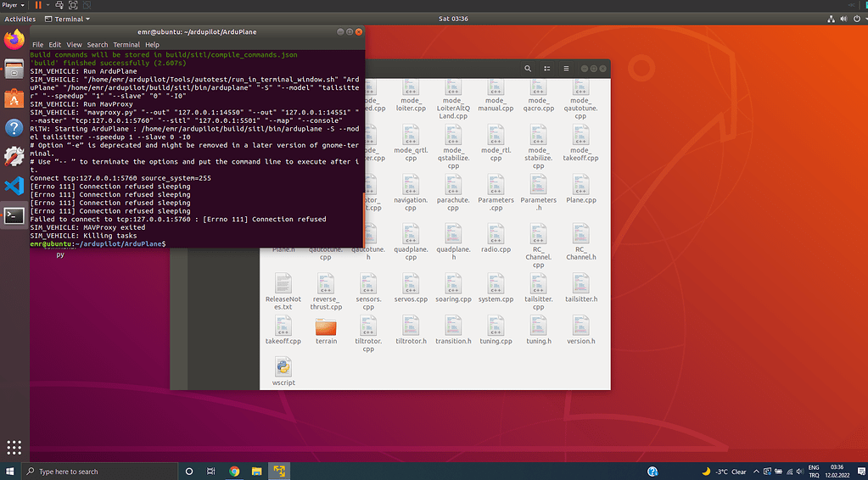Open the terminal's Edit menu
Screen dimensions: 868x480
54,45
